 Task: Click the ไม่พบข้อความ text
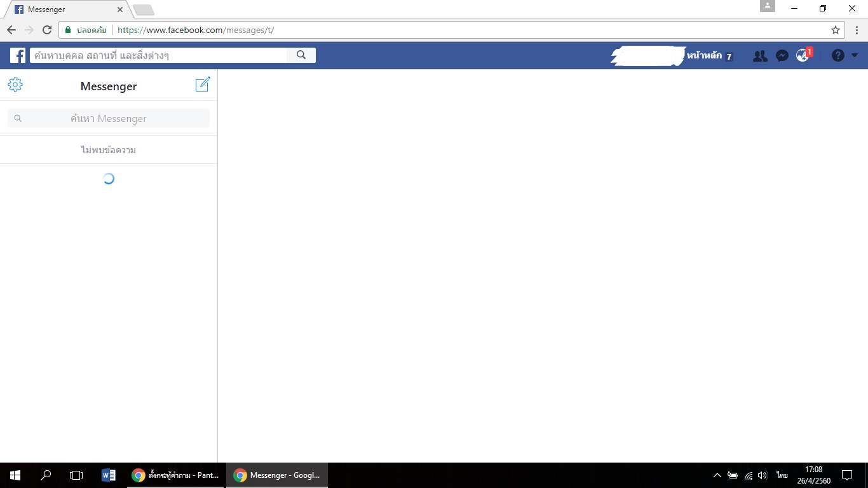109,150
